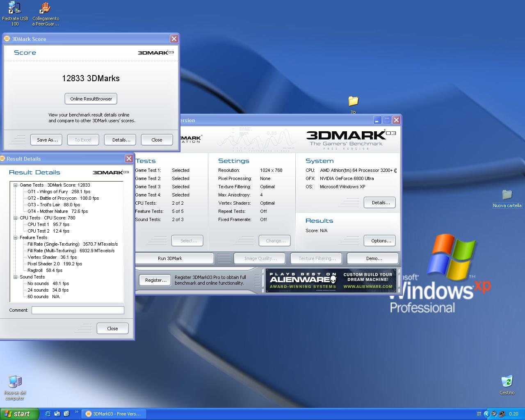This screenshot has width=525, height=420.
Task: Click into the Comment text field
Action: click(78, 310)
